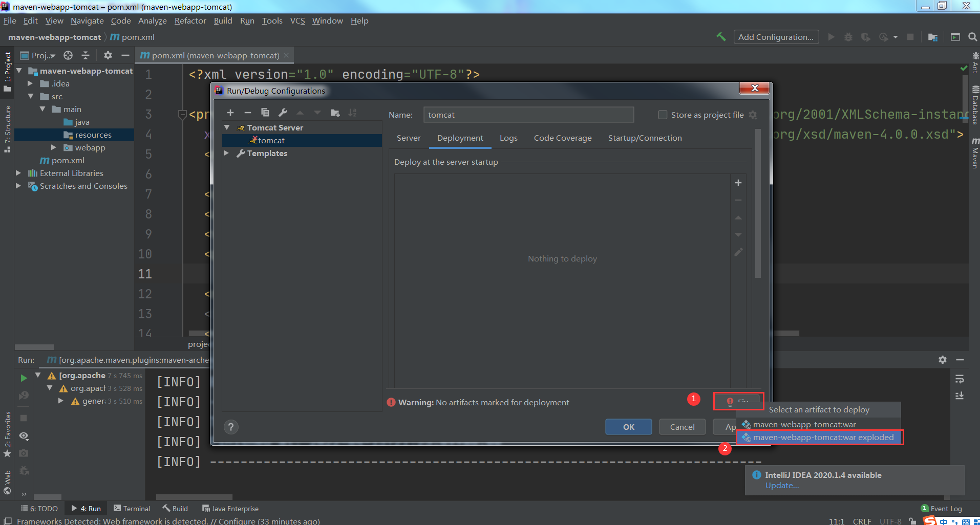This screenshot has width=980, height=525.
Task: Add artifact using plus beside deploy list
Action: (738, 183)
